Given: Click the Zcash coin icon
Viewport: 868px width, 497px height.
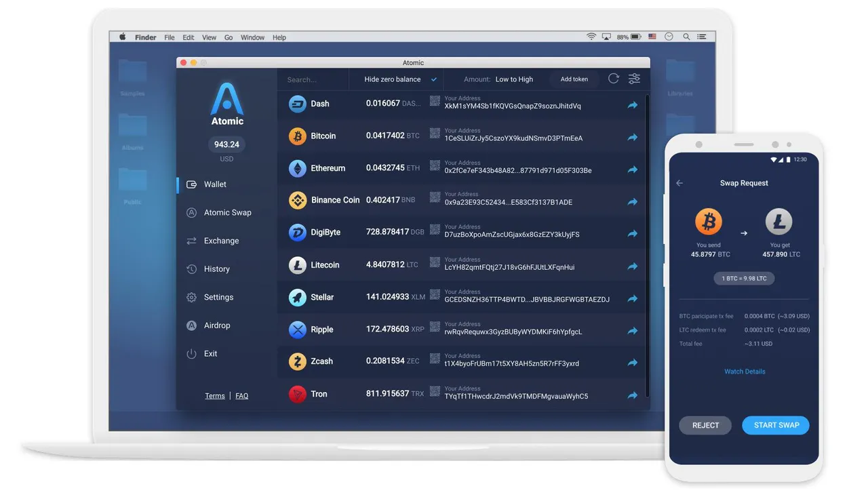Looking at the screenshot, I should point(298,361).
